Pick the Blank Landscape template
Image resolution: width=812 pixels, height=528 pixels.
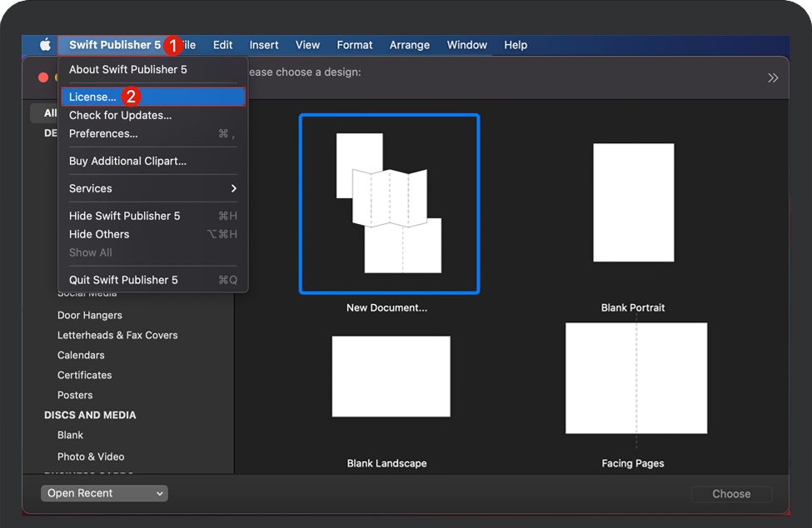pos(391,376)
